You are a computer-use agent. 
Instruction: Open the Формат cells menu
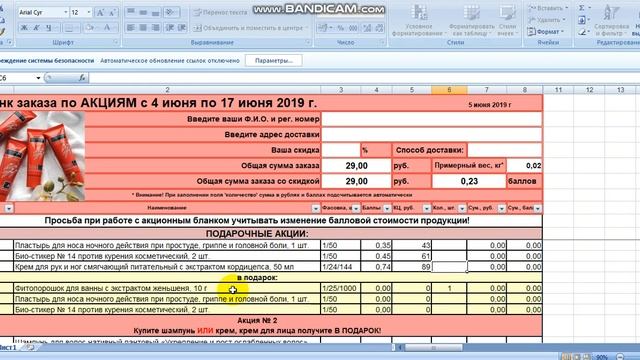[x=546, y=31]
